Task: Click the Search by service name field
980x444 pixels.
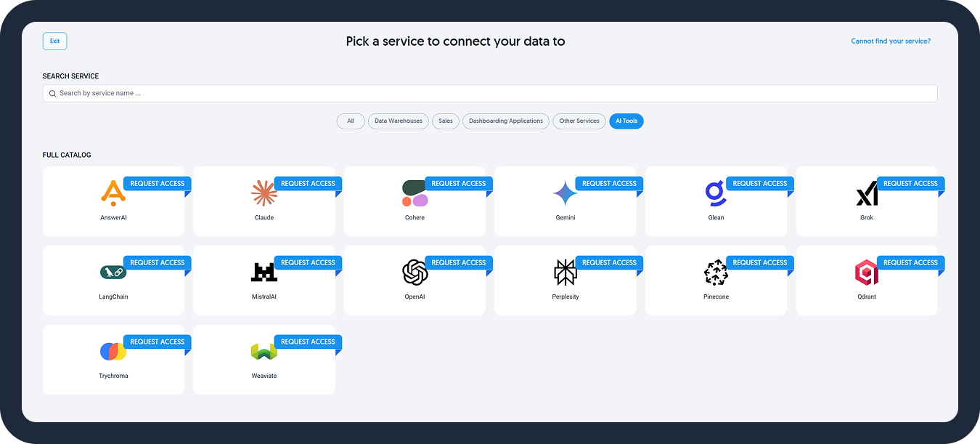Action: [x=490, y=94]
